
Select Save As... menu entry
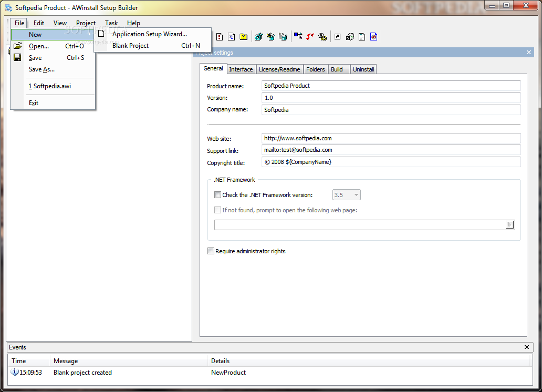53,69
